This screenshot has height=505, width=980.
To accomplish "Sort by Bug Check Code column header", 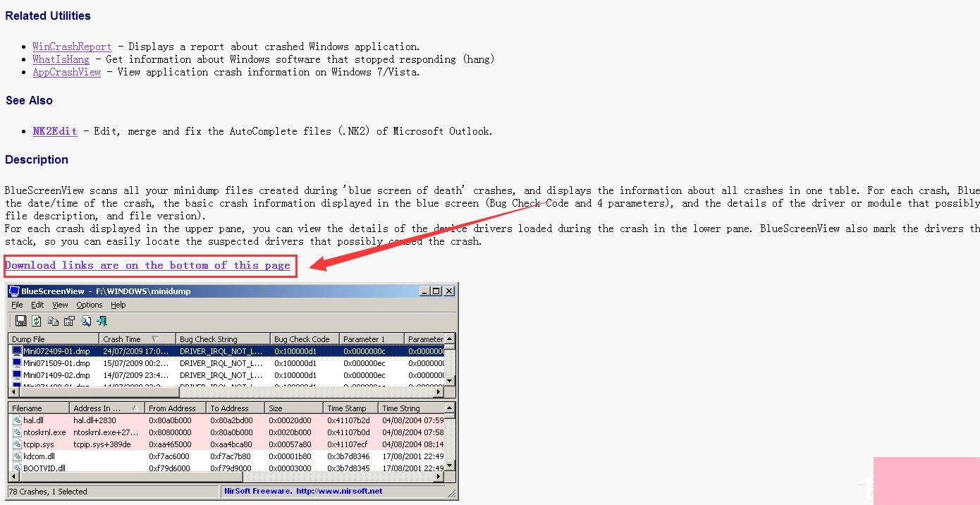I will 305,339.
